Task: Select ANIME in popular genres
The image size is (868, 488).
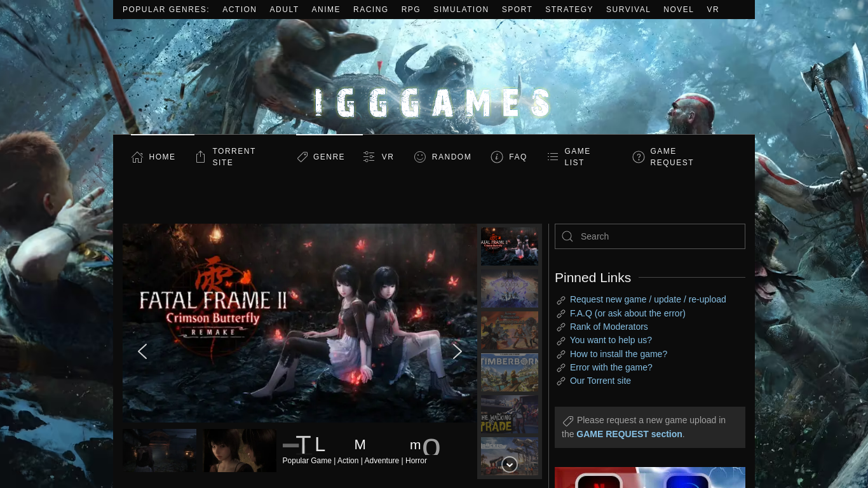Action: pyautogui.click(x=326, y=10)
